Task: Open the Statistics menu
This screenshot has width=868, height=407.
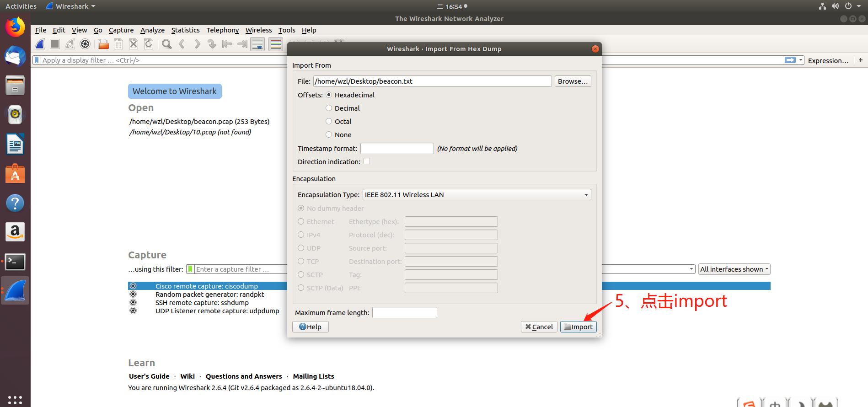Action: coord(185,30)
